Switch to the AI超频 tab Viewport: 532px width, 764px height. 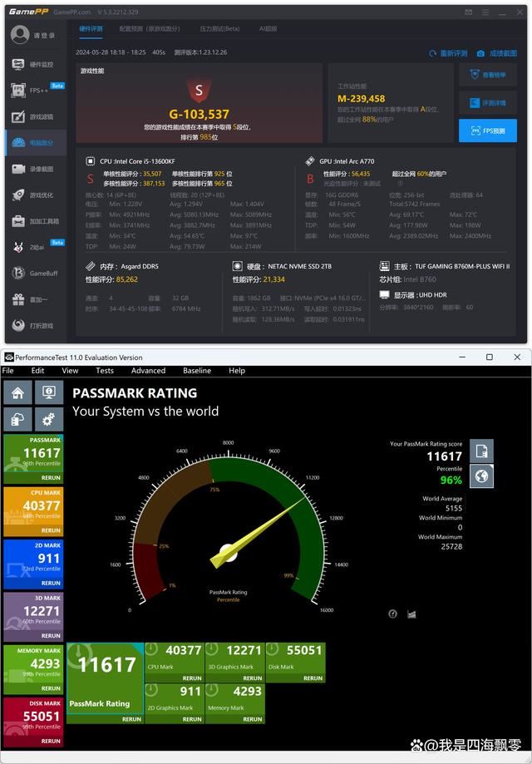[x=268, y=28]
